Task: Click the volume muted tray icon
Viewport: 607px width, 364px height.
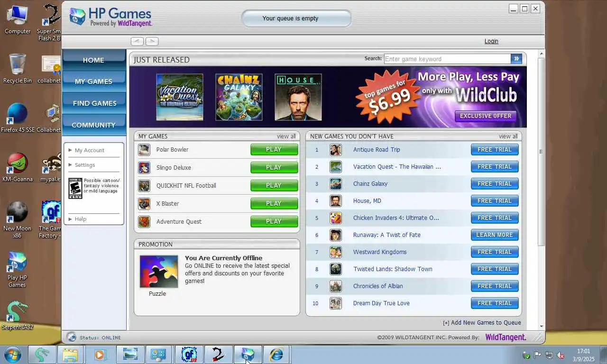Action: 560,355
